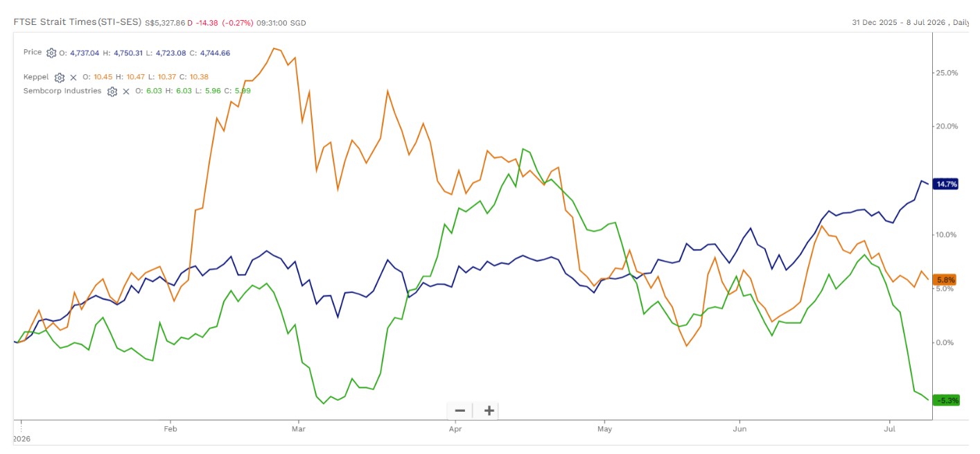Click the orange 5.8% Keppel label
The height and width of the screenshot is (454, 980).
point(945,279)
